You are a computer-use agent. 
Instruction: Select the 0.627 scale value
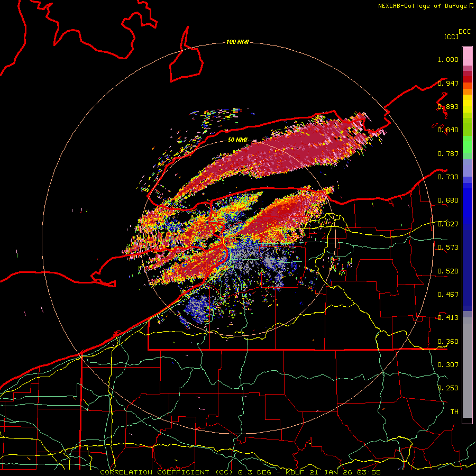point(448,224)
